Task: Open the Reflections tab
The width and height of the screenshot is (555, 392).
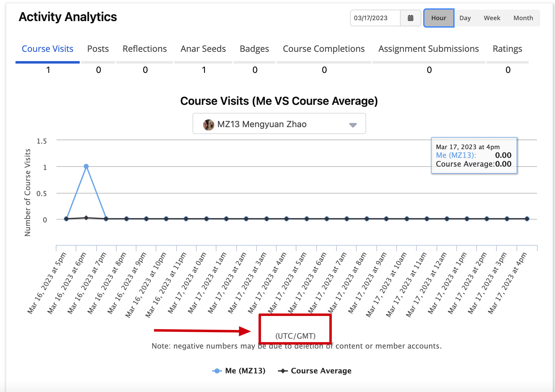Action: [144, 49]
